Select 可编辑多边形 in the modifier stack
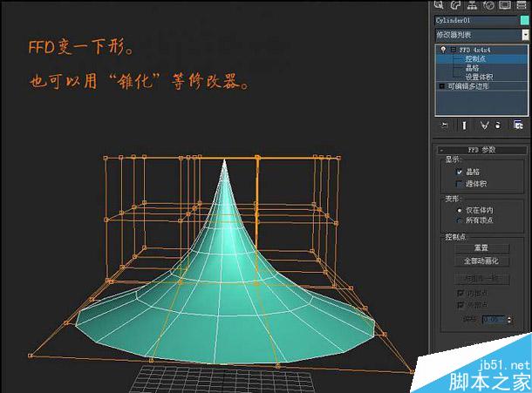532x393 pixels. 467,86
